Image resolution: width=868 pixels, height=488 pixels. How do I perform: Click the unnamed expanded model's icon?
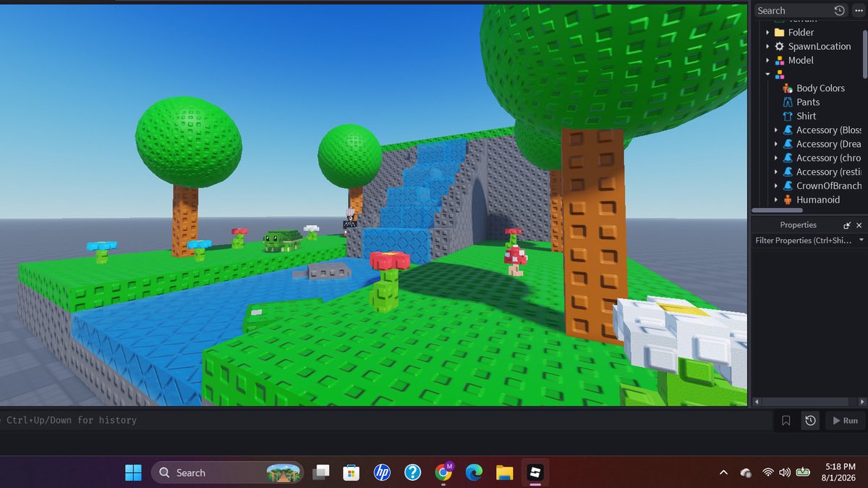pos(779,74)
